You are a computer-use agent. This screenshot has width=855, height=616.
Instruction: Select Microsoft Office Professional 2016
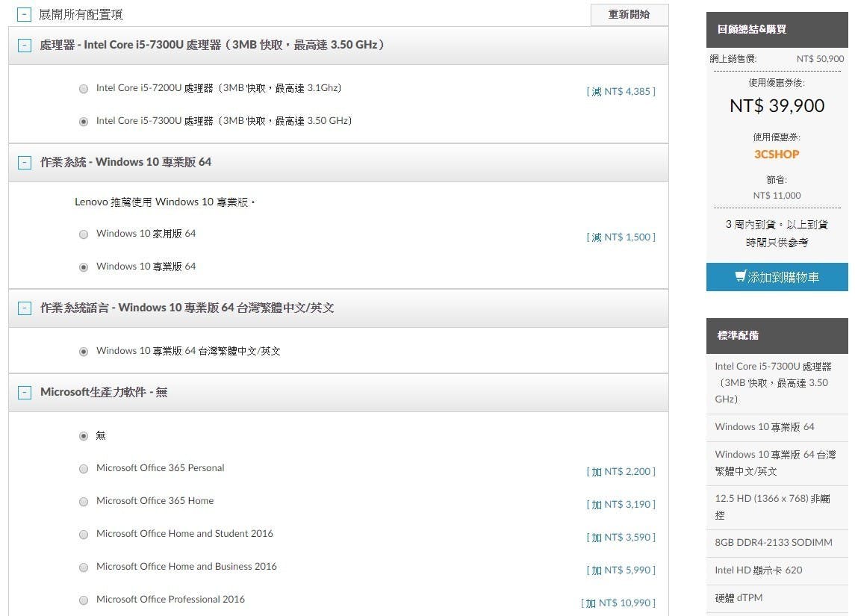coord(84,600)
